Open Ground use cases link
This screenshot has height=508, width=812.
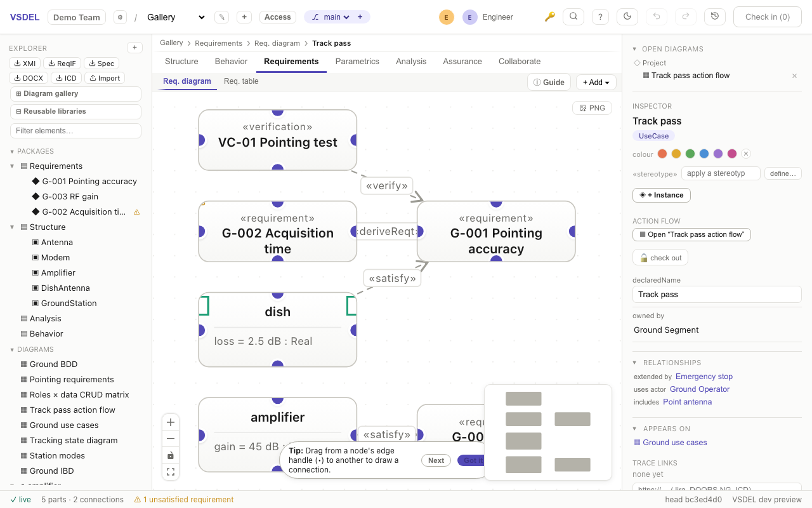(x=675, y=443)
